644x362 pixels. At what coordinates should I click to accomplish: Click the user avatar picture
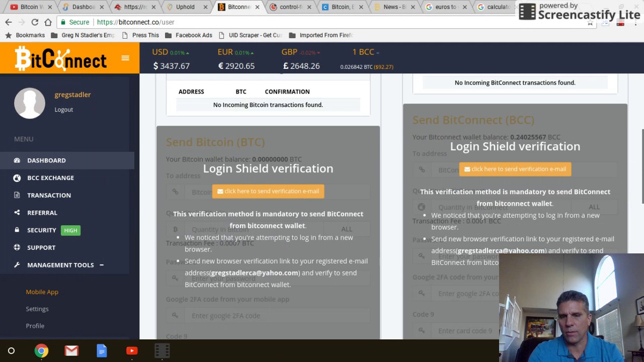pyautogui.click(x=30, y=104)
